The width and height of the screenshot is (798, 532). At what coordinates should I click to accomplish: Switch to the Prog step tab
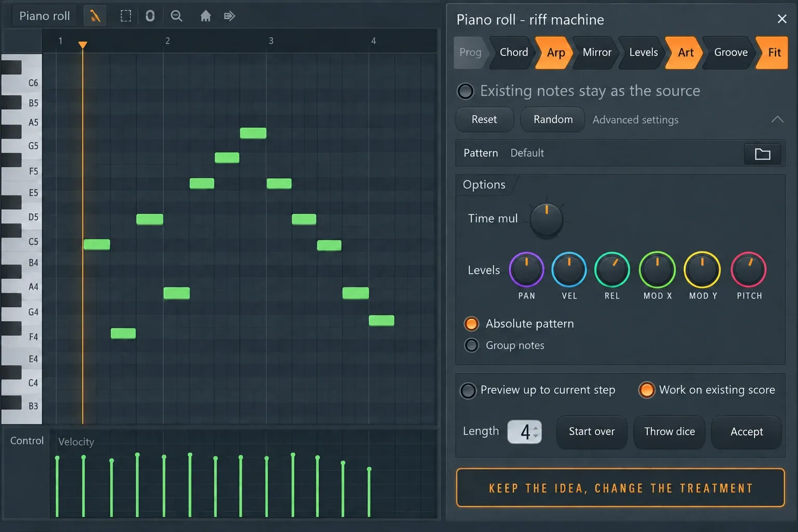coord(470,52)
